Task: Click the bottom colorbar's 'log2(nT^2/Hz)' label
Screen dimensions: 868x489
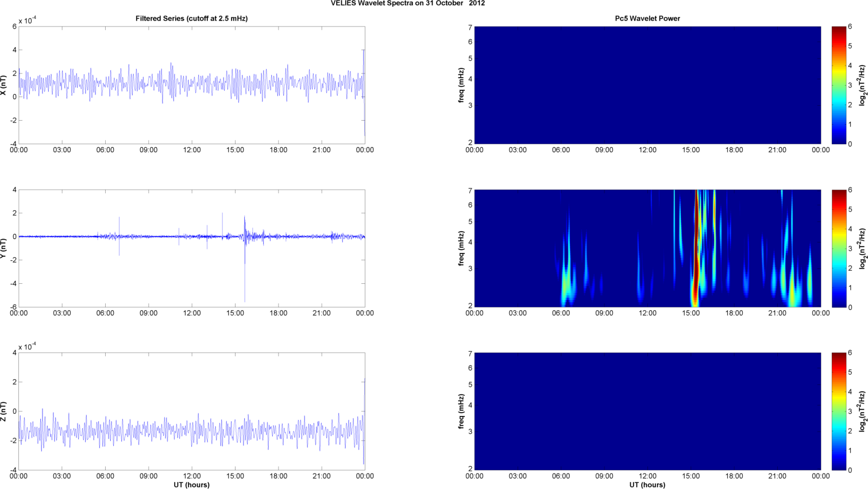Action: (x=862, y=411)
